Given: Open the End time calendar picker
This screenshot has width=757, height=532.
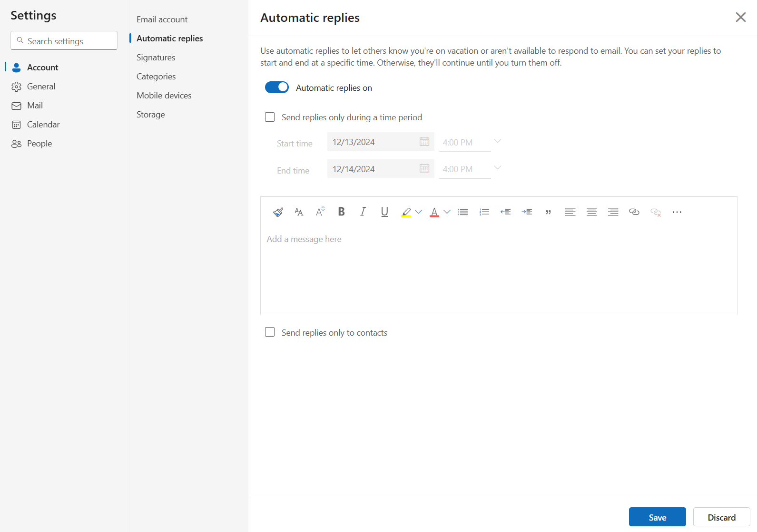Looking at the screenshot, I should click(424, 168).
